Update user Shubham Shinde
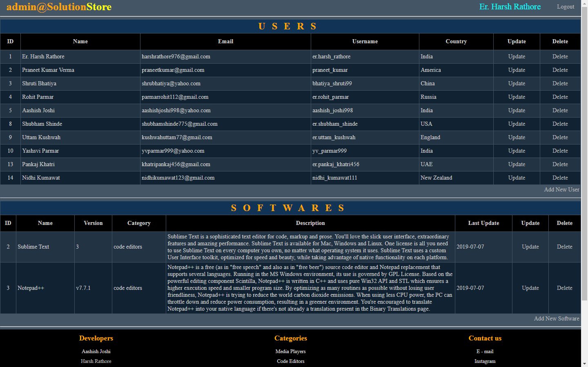Image resolution: width=588 pixels, height=367 pixels. tap(517, 124)
